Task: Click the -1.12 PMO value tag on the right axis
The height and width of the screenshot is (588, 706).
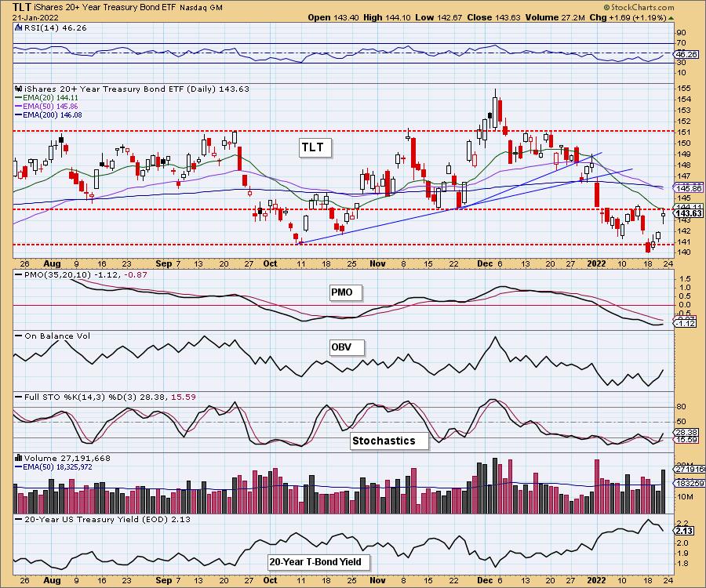Action: (686, 324)
